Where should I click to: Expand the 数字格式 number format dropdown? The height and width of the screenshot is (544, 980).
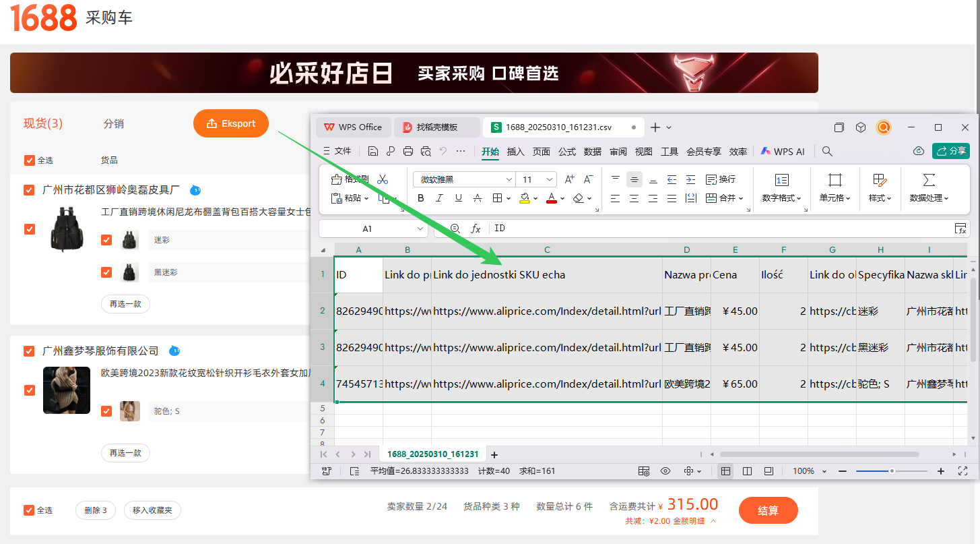pos(782,198)
